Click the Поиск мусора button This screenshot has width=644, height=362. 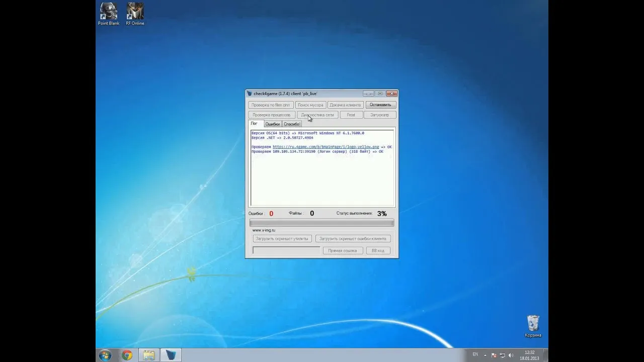[310, 105]
